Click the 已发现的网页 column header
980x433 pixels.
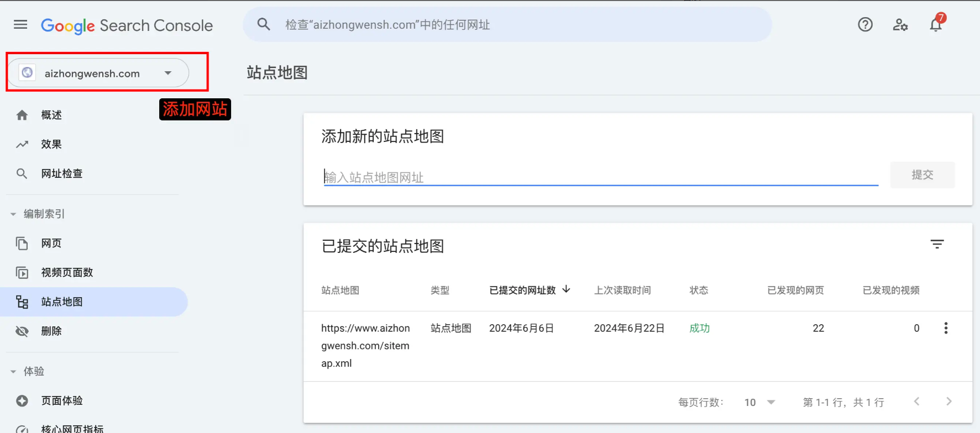[x=795, y=290]
